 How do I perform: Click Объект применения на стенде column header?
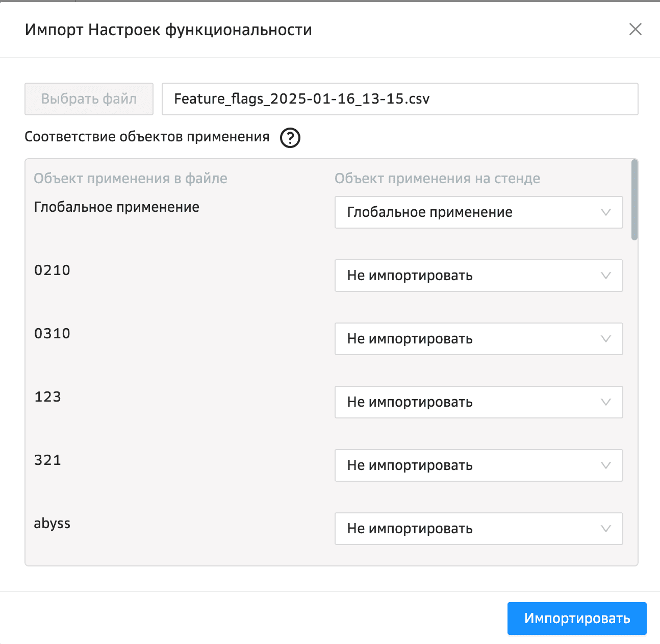[x=437, y=179]
